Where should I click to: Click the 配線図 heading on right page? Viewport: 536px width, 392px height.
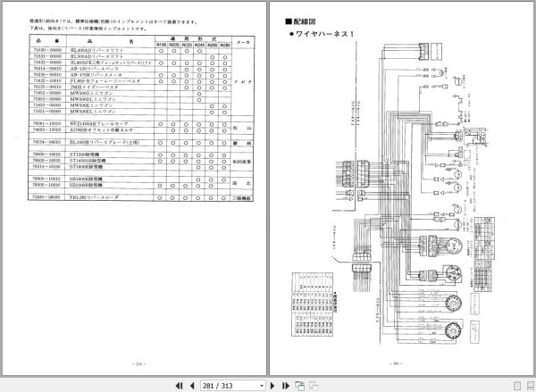[301, 21]
